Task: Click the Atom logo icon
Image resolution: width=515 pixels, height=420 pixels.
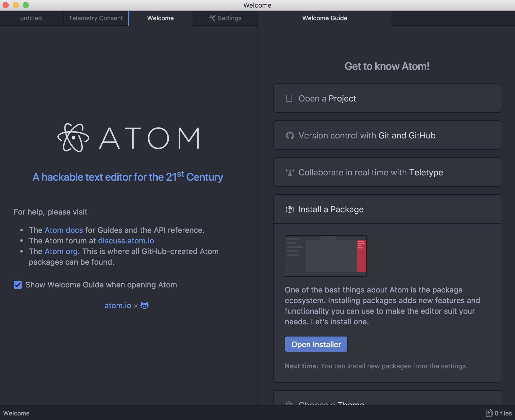Action: click(73, 138)
